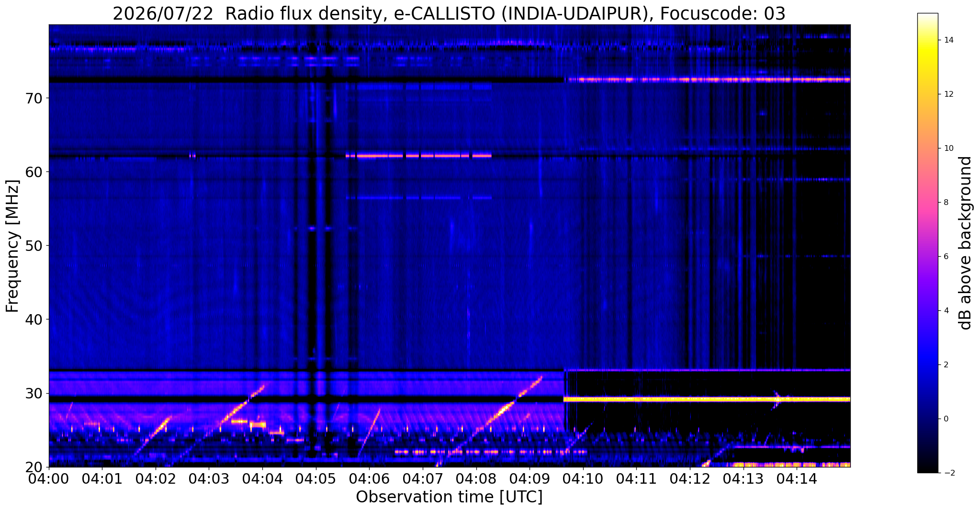
Task: Select the 04:00 time axis label
Action: (49, 478)
